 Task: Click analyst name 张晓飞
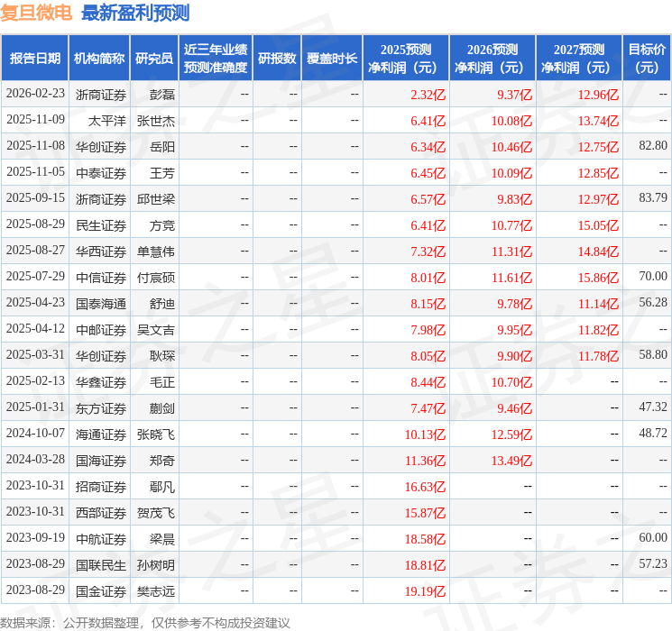156,434
